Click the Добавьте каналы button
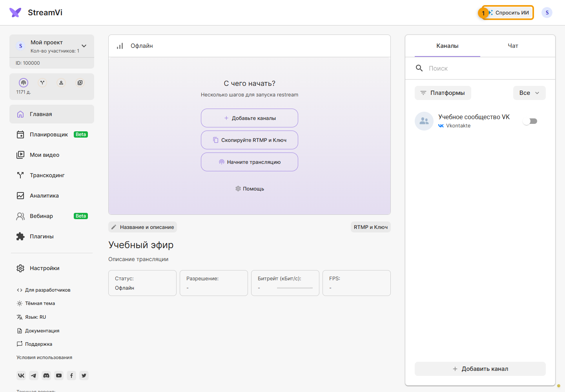 250,118
